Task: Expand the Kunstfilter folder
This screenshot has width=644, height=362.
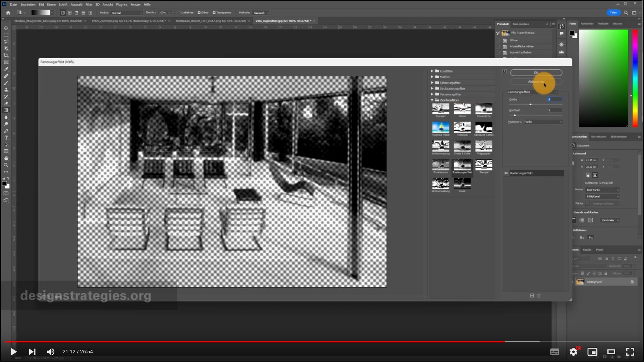Action: [x=432, y=71]
